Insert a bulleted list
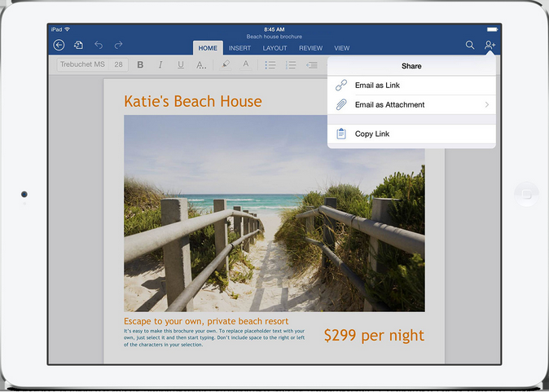This screenshot has height=392, width=549. tap(270, 65)
